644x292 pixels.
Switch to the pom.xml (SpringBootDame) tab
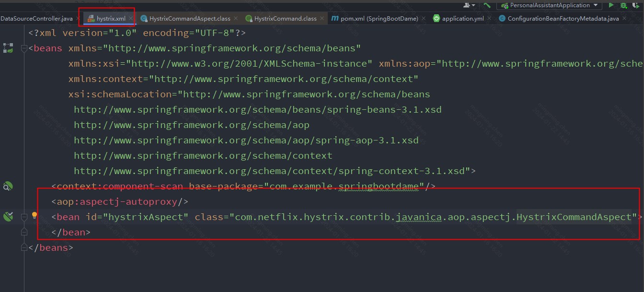(x=379, y=19)
